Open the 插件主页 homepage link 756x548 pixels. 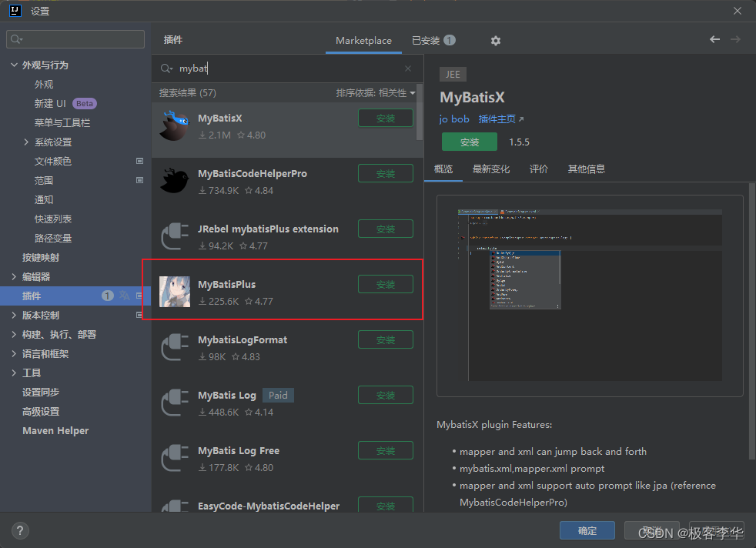coord(500,119)
